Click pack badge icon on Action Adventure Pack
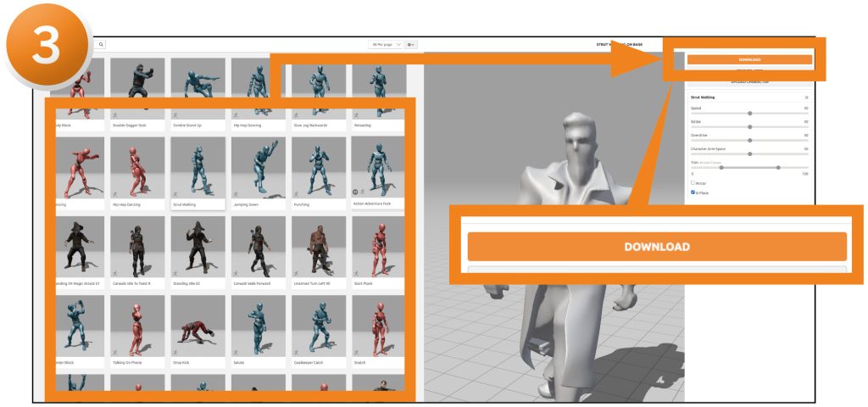Viewport: 868px width, 407px height. (x=356, y=192)
